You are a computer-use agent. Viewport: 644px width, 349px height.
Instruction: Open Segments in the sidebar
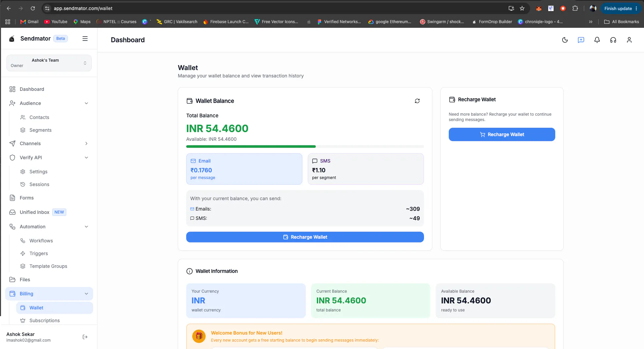41,130
